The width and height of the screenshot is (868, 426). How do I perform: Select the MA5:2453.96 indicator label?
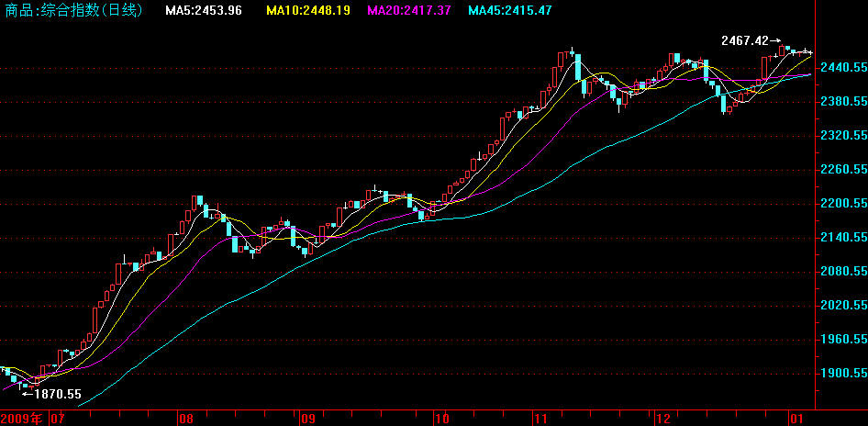tap(204, 10)
